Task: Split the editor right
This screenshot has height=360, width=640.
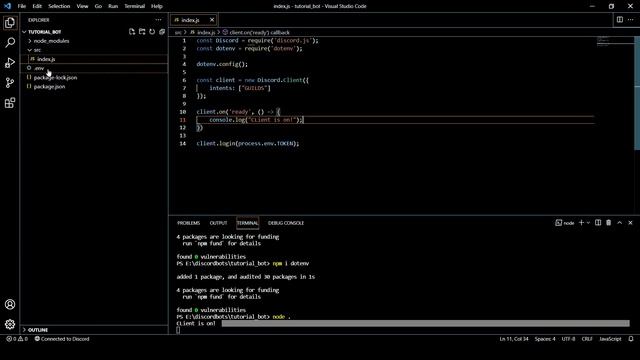Action: click(x=620, y=20)
